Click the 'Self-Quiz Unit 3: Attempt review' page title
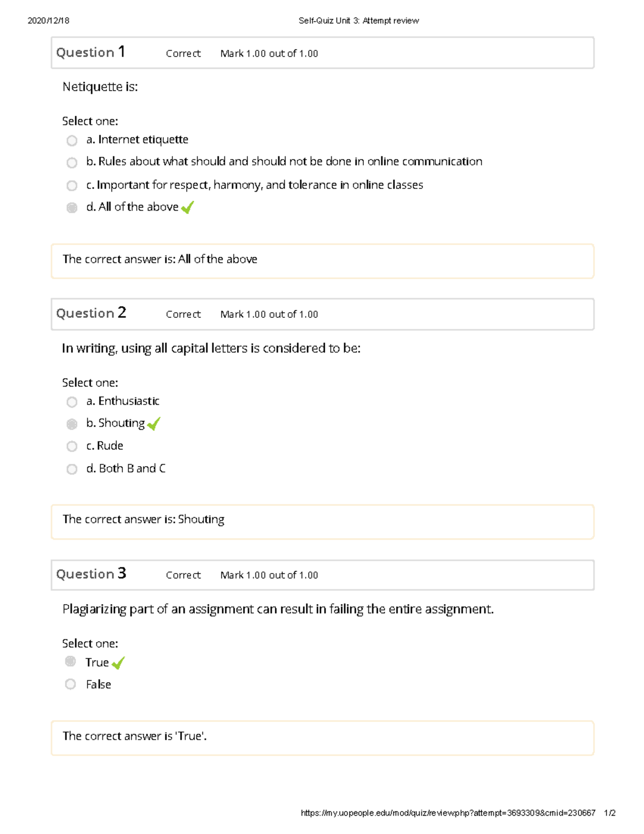 coord(359,21)
